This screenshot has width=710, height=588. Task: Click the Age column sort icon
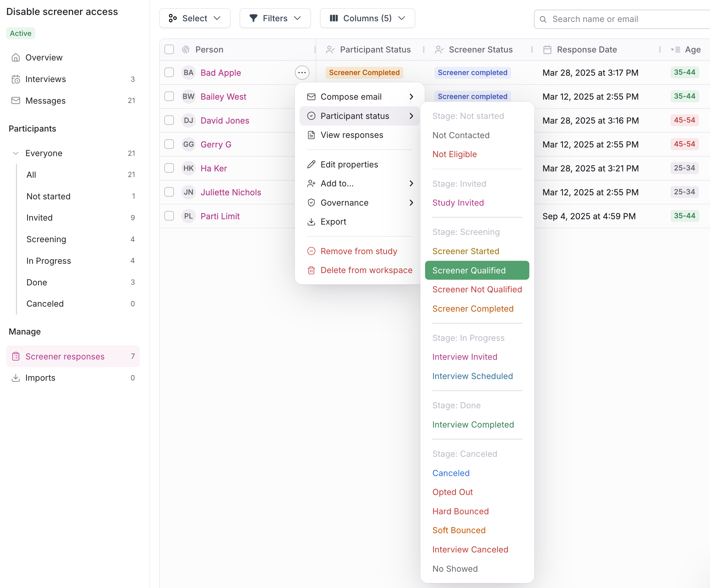tap(675, 50)
